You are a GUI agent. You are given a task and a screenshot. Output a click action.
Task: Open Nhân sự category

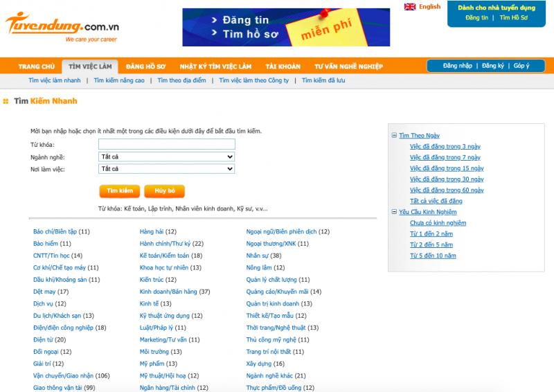[x=256, y=256]
